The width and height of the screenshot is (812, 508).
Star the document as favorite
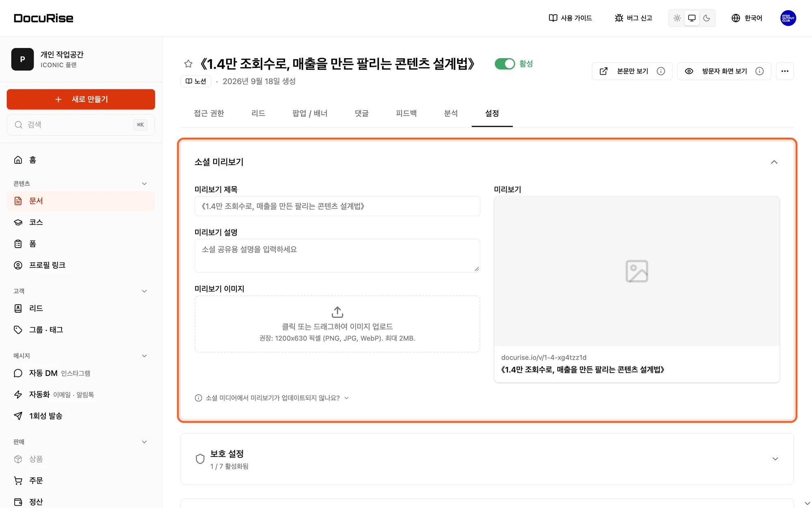[x=188, y=64]
